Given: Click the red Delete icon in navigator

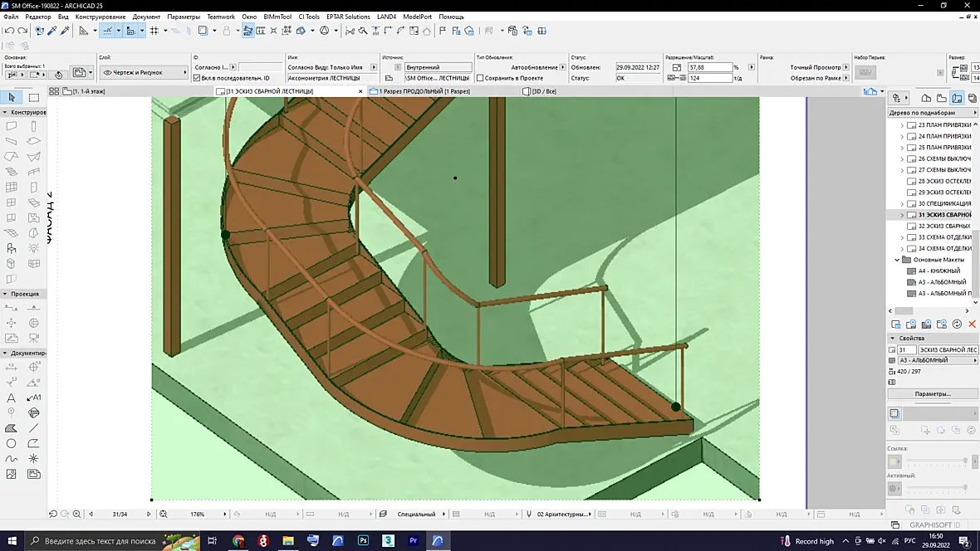Looking at the screenshot, I should tap(972, 324).
